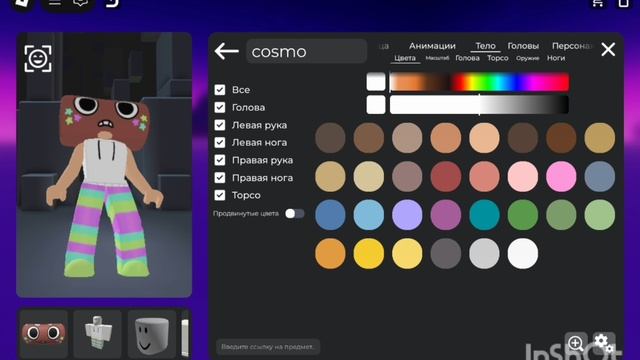The image size is (640, 360).
Task: Toggle the Правая нога checkbox
Action: point(220,178)
